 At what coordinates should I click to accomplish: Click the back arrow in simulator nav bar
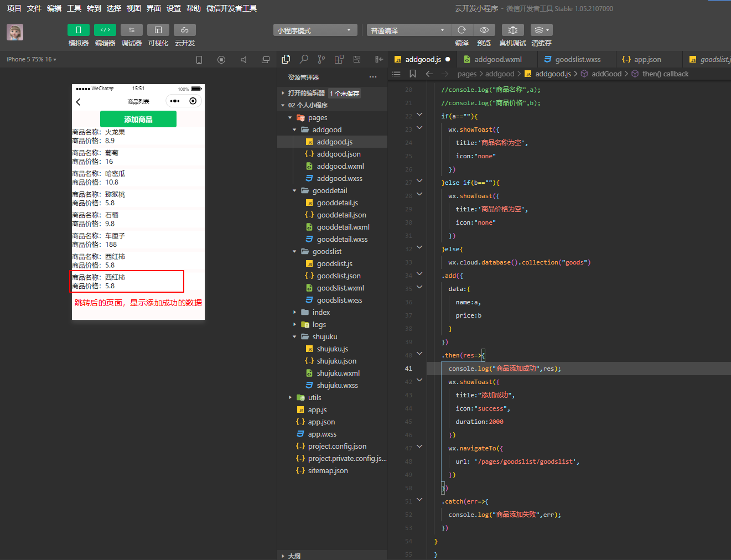pos(79,102)
